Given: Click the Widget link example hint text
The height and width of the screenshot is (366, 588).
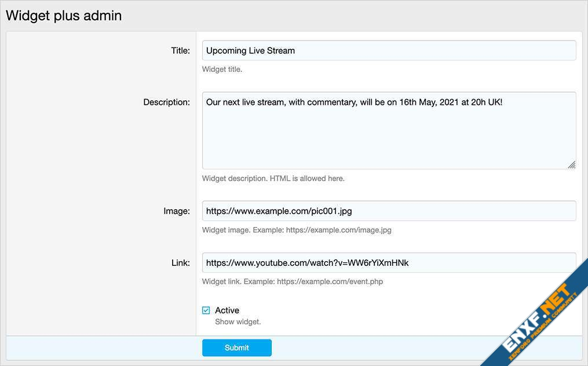Looking at the screenshot, I should (292, 281).
